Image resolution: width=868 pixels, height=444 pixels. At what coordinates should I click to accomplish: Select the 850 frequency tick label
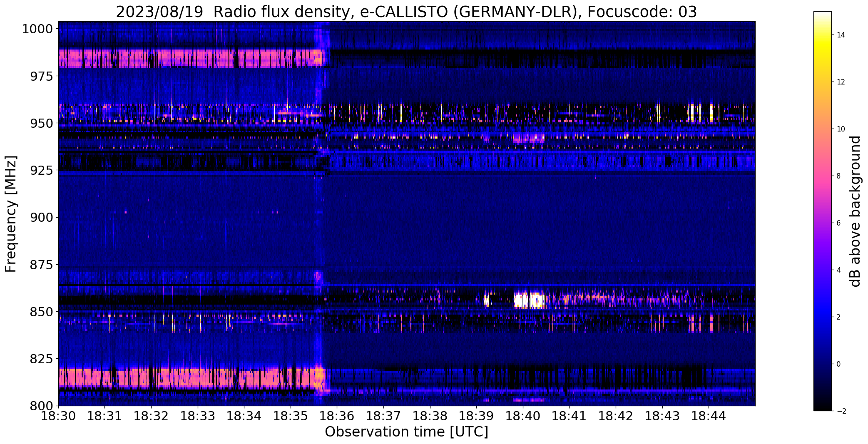[41, 312]
